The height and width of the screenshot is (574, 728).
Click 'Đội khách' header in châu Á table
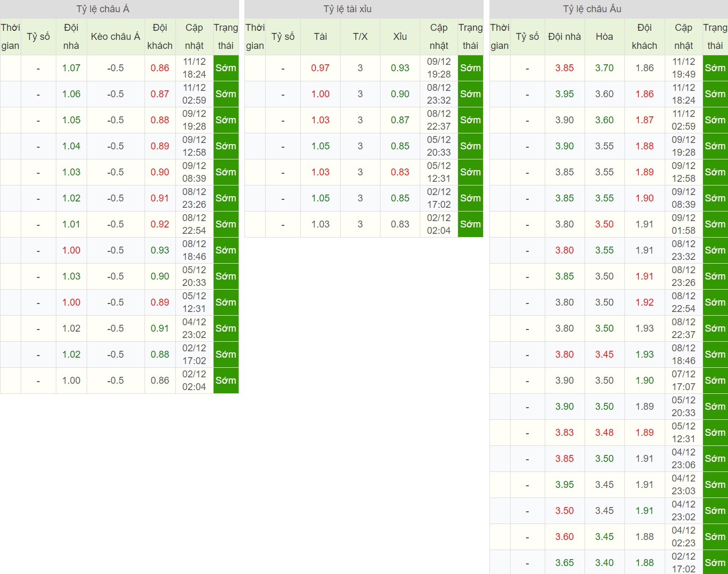(x=160, y=37)
